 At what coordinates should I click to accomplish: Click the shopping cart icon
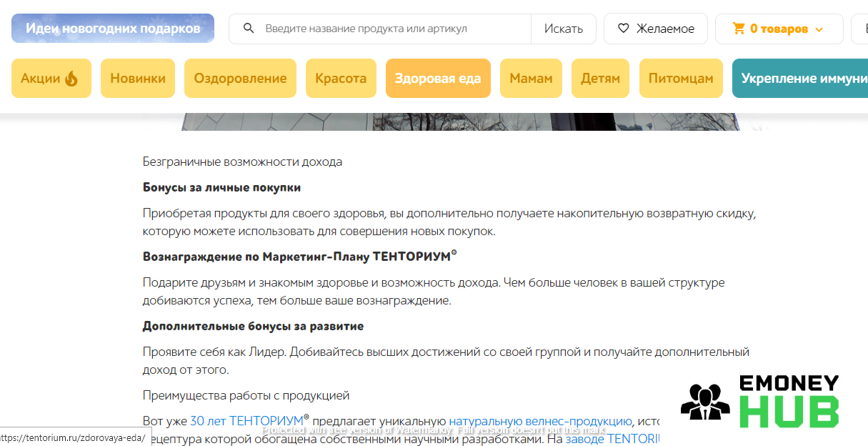pyautogui.click(x=739, y=29)
